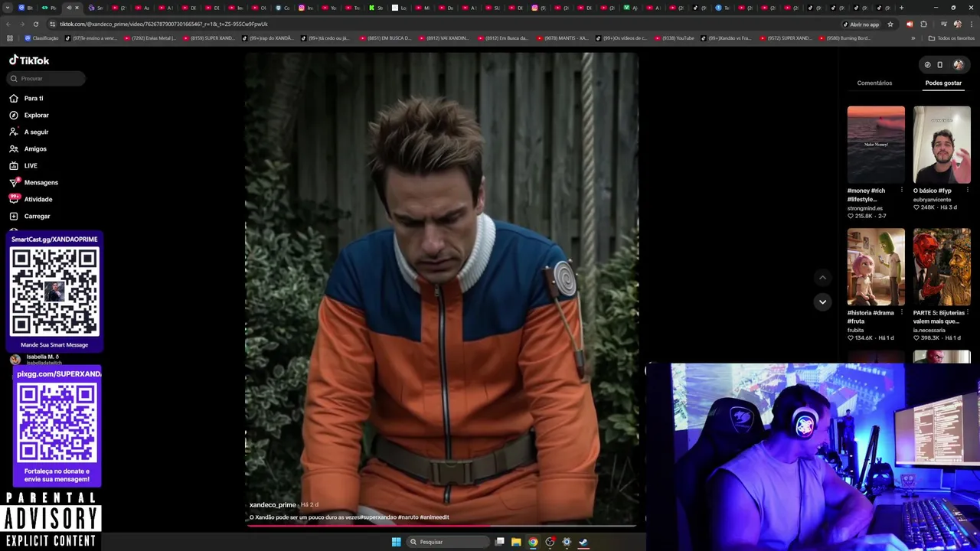Open more options for #money #rich video
980x551 pixels.
coord(901,191)
